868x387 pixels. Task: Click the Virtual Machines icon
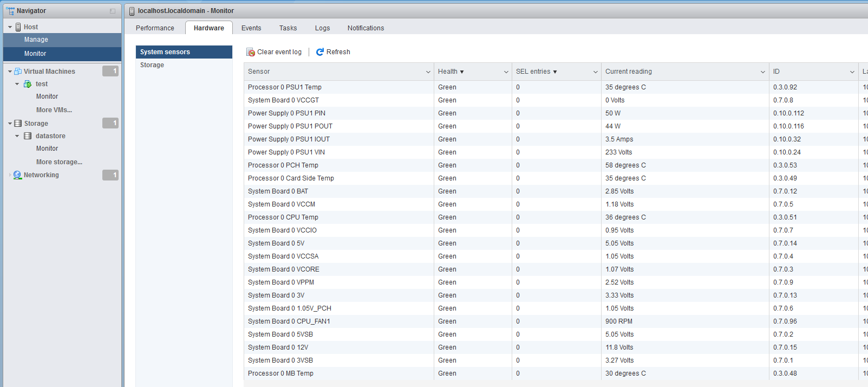18,72
